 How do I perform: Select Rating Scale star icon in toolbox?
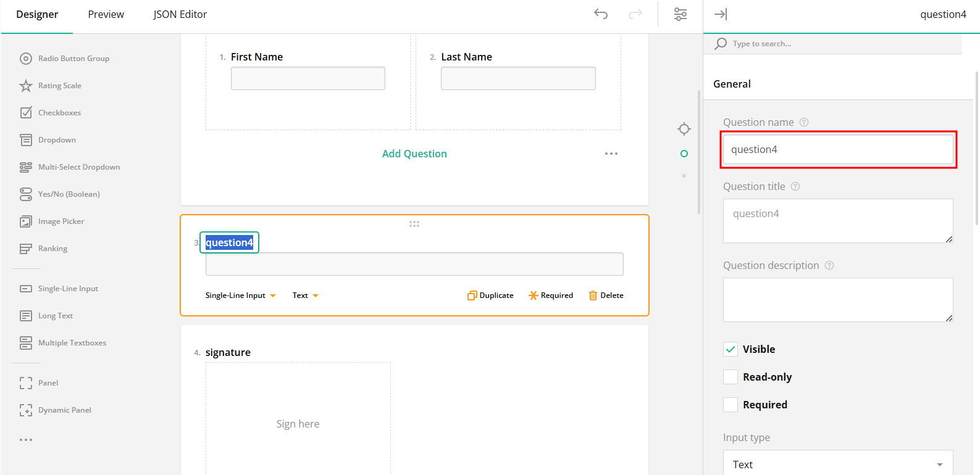(26, 86)
